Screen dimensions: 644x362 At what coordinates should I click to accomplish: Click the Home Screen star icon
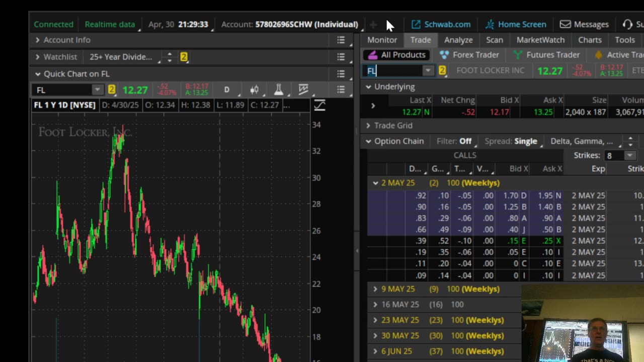[490, 24]
